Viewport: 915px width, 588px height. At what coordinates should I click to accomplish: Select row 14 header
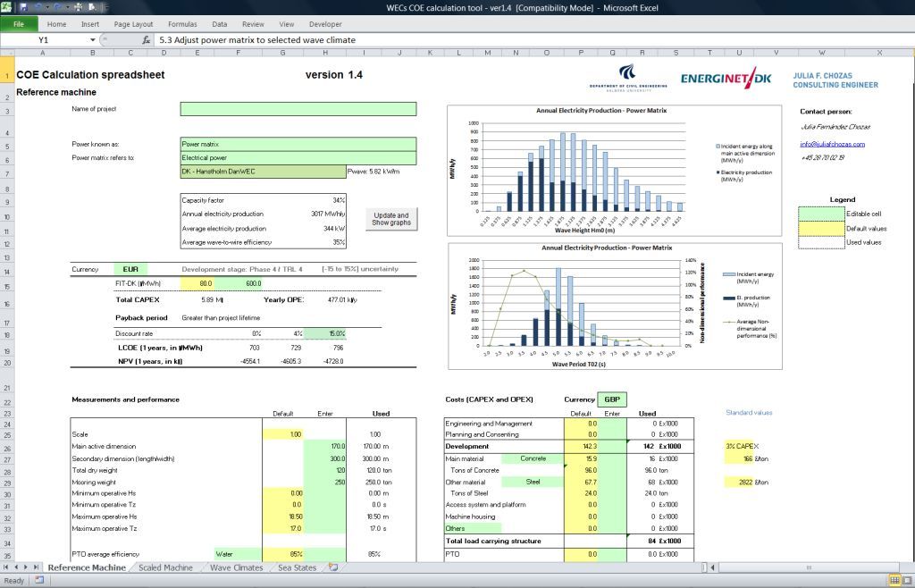pos(7,272)
